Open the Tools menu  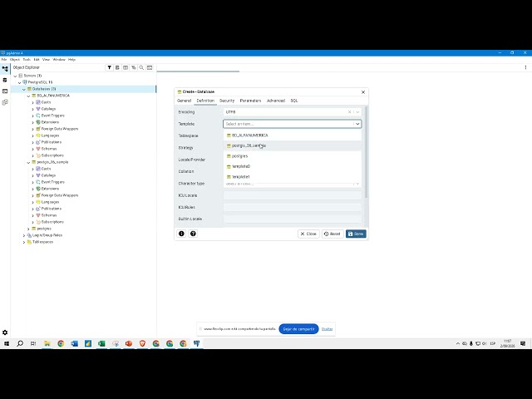point(27,59)
